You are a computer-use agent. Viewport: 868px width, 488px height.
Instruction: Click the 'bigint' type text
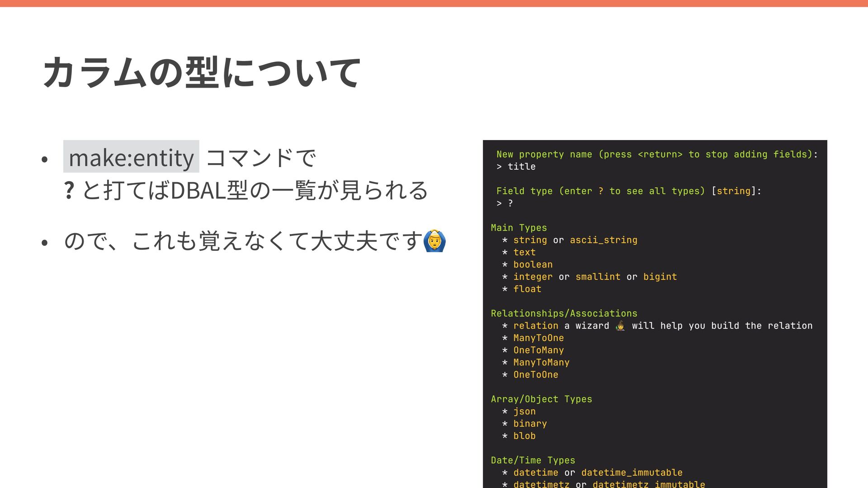coord(660,277)
